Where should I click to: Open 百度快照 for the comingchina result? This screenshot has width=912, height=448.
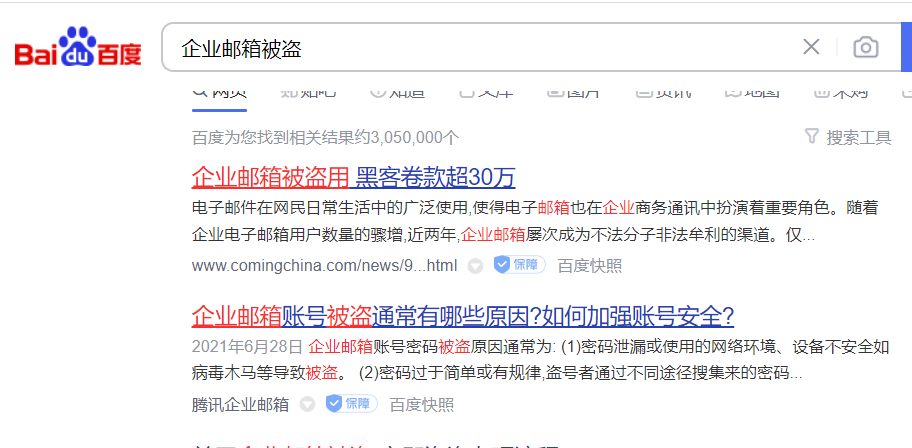[589, 265]
